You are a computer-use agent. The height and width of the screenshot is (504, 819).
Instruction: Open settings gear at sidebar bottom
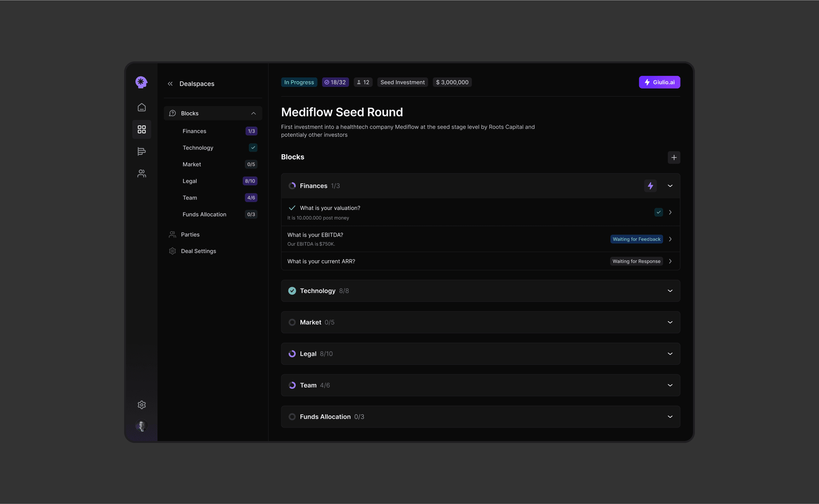click(141, 405)
